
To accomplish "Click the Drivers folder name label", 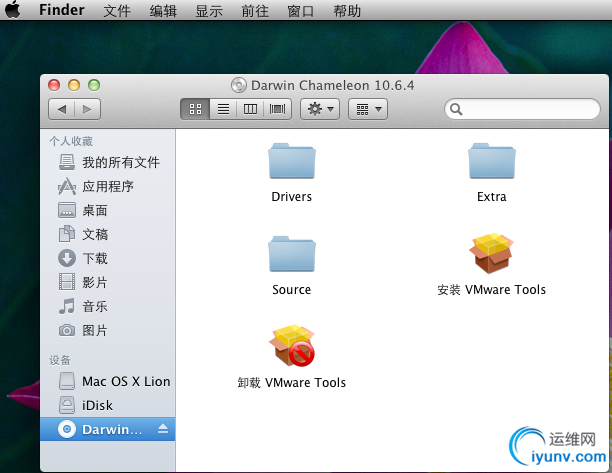I will [x=292, y=197].
